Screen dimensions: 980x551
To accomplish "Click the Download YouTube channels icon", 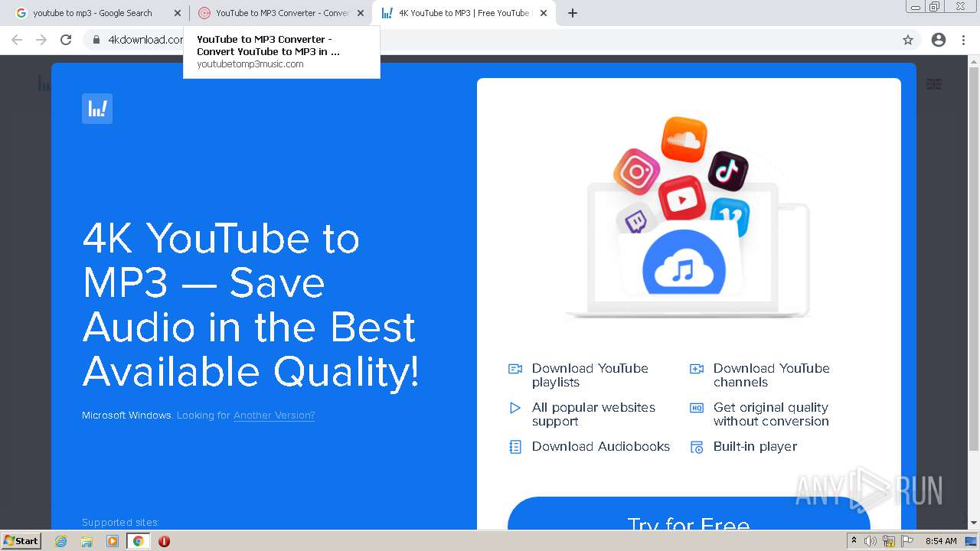I will [x=697, y=369].
